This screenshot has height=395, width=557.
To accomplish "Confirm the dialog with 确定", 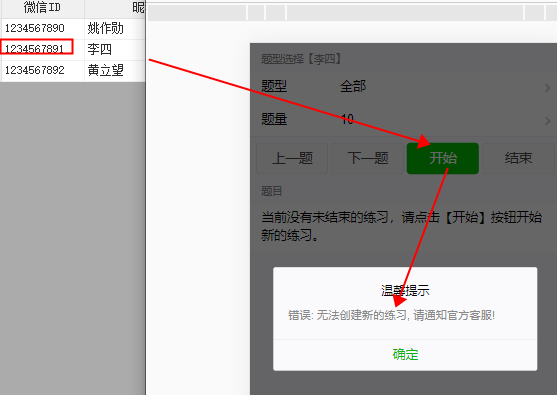I will pos(405,355).
